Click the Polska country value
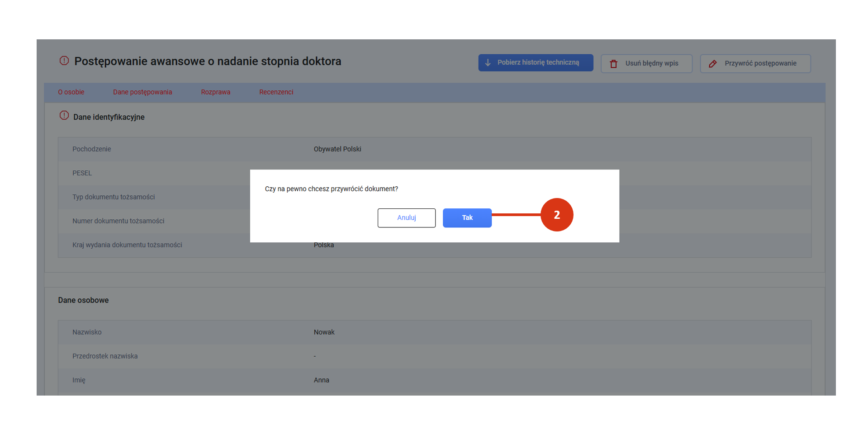Image resolution: width=868 pixels, height=434 pixels. tap(324, 245)
